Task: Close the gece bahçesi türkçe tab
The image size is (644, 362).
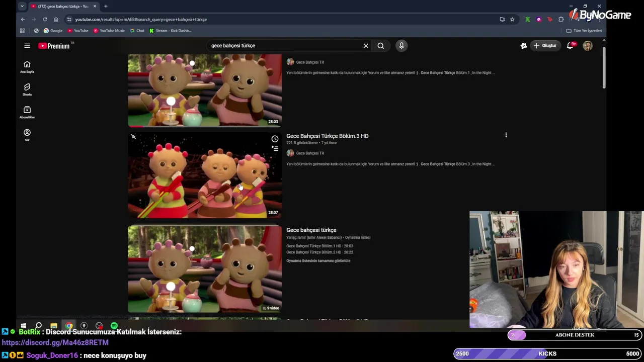Action: click(x=95, y=6)
